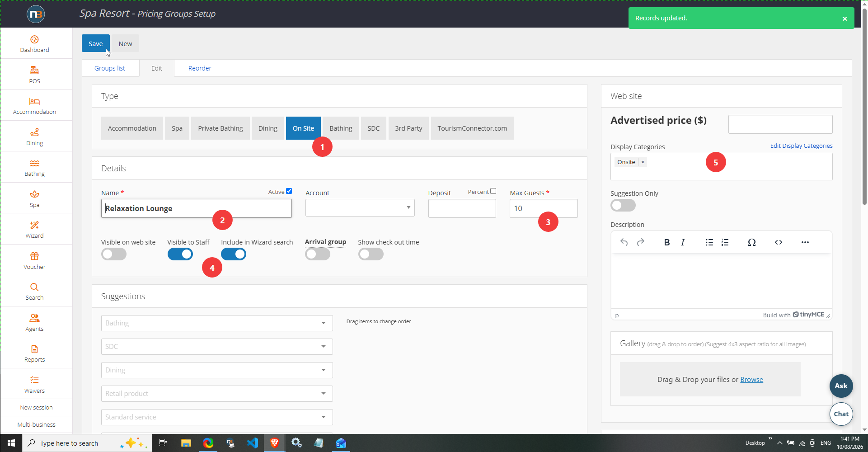
Task: Switch to Edit tab
Action: (157, 68)
